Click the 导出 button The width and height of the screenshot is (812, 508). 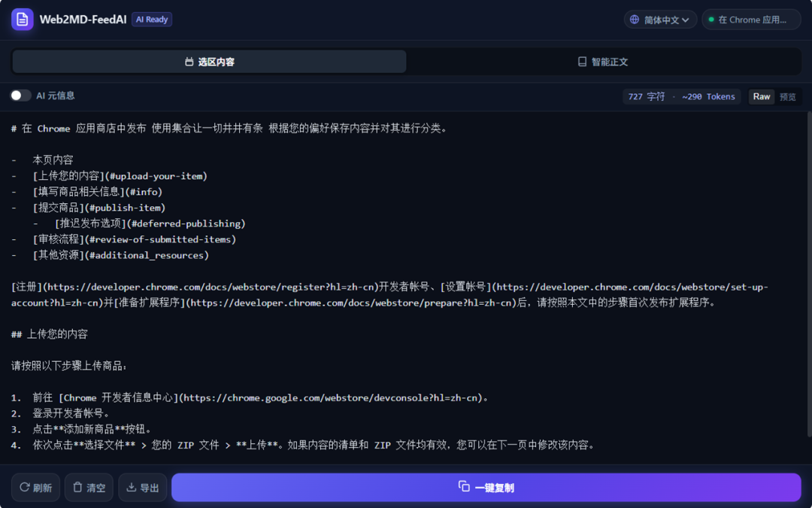[142, 487]
